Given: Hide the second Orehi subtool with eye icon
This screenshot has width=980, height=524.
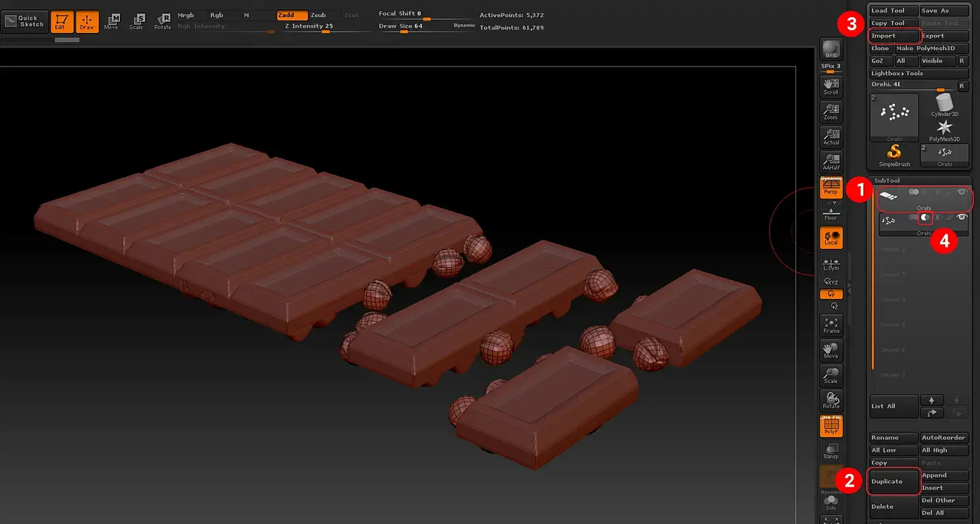Looking at the screenshot, I should (962, 217).
